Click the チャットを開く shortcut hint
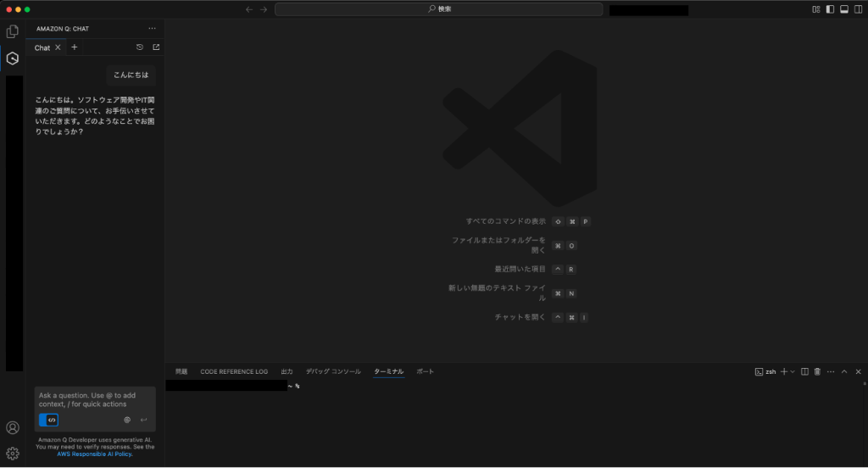 coord(520,317)
